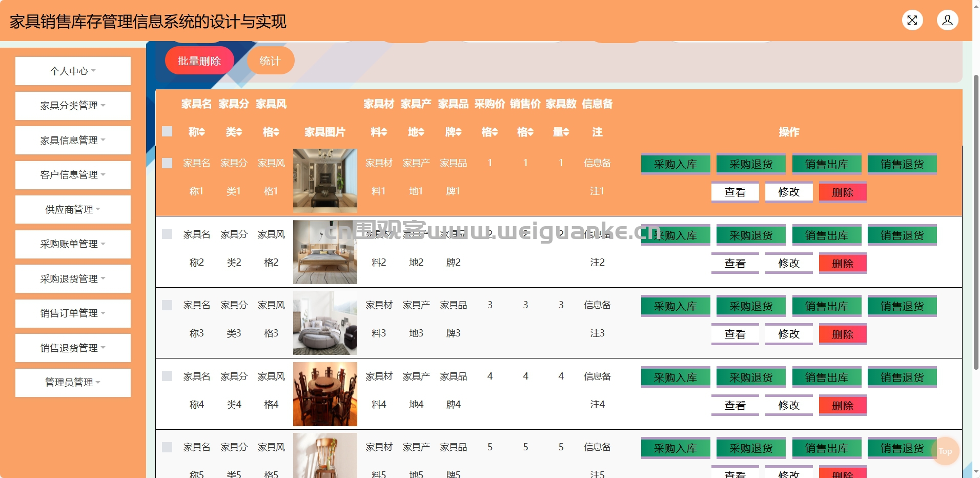This screenshot has width=980, height=478.
Task: Expand the 客户信息管理 sidebar menu
Action: (73, 175)
